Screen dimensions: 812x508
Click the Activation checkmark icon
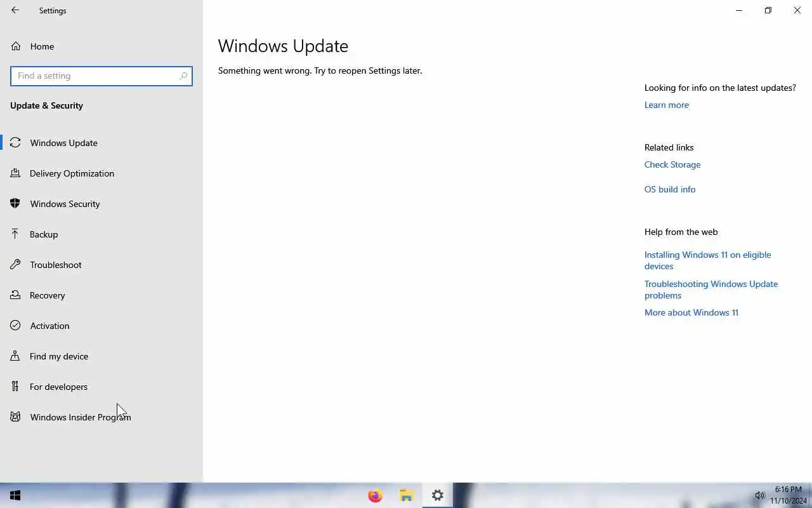[x=16, y=326]
